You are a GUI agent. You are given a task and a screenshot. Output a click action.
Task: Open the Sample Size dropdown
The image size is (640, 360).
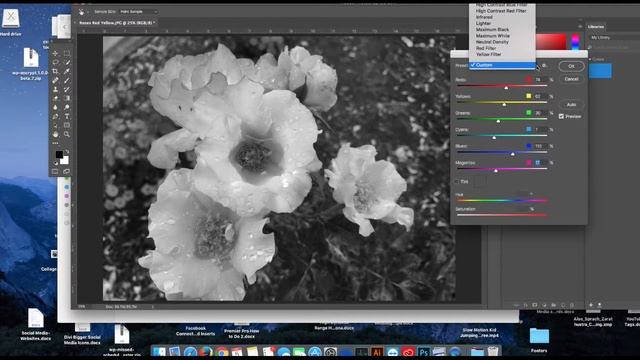pyautogui.click(x=138, y=12)
